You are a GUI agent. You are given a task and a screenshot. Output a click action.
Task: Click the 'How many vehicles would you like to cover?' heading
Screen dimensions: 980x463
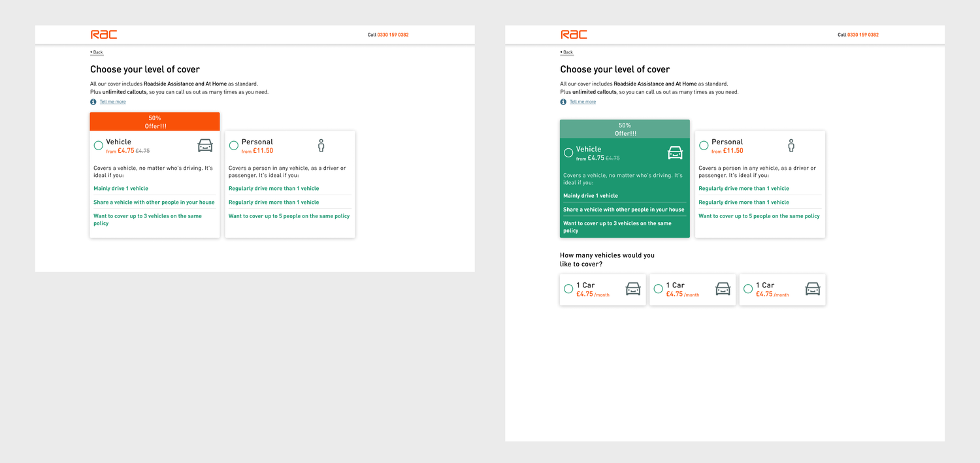[607, 260]
